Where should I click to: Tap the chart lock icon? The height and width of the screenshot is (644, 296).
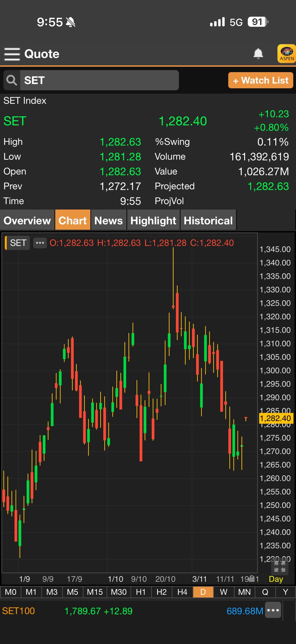pos(251,578)
